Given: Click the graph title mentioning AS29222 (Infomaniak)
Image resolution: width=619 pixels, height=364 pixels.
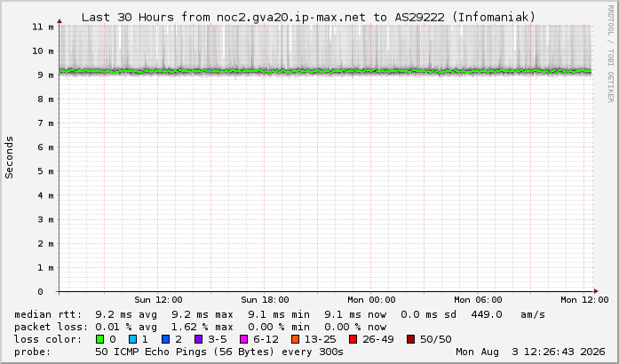Looking at the screenshot, I should [x=308, y=18].
